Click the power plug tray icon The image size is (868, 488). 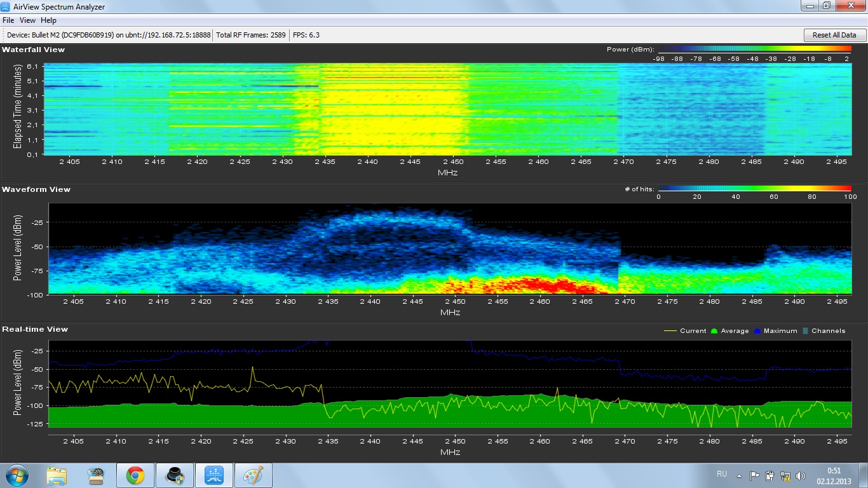tap(770, 475)
